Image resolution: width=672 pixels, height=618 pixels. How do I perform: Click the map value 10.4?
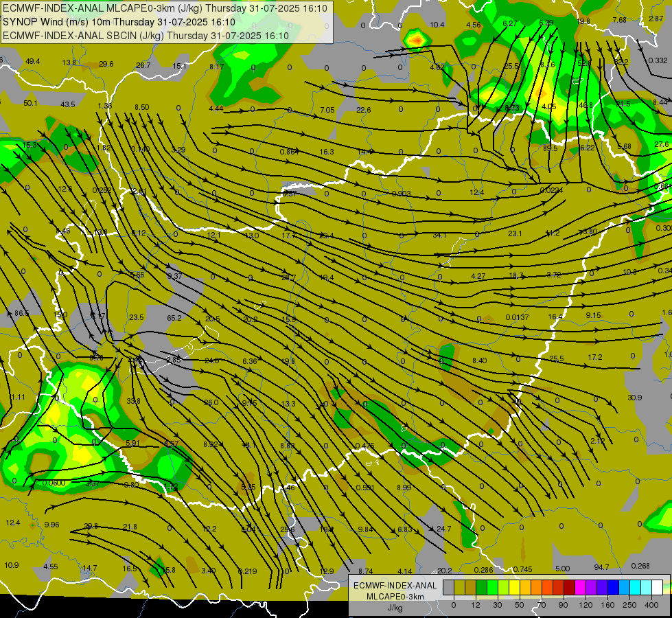click(437, 25)
